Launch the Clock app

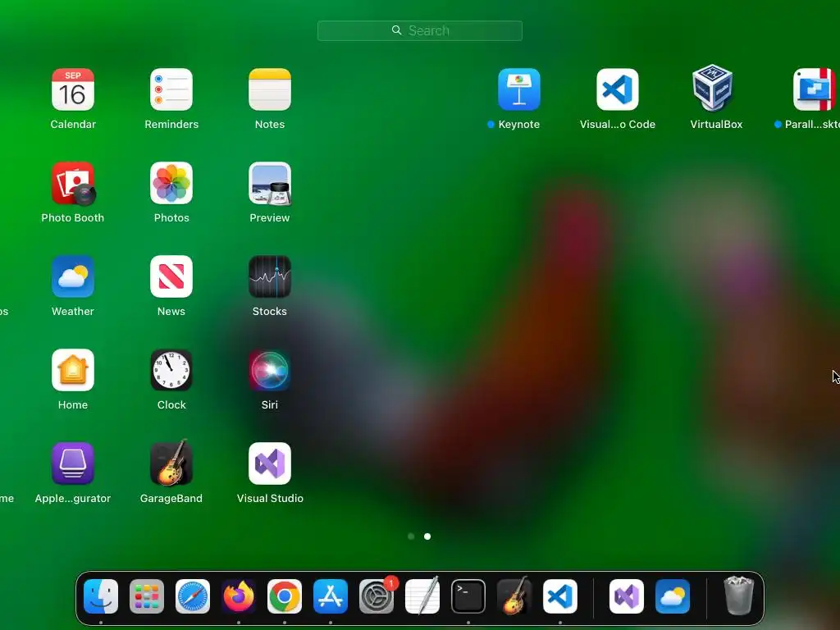pos(171,370)
